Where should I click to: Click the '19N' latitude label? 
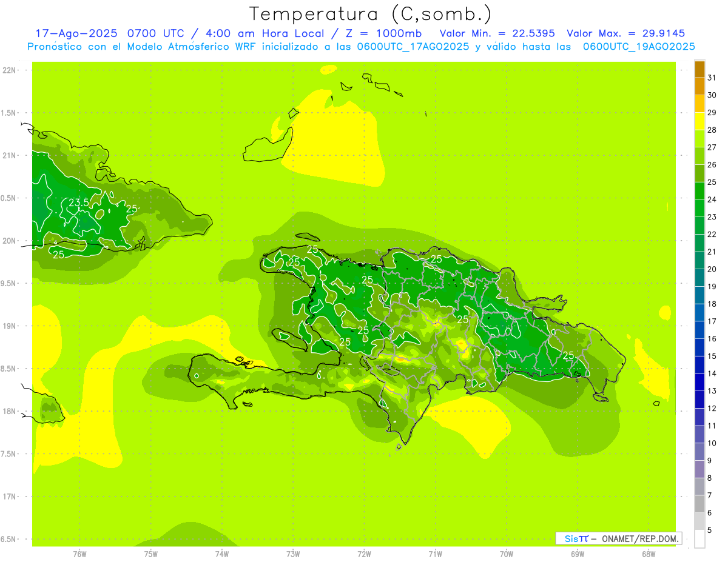click(9, 326)
